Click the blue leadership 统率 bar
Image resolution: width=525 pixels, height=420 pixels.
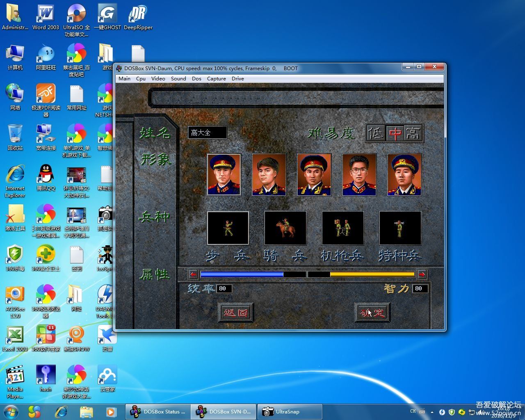click(x=253, y=274)
